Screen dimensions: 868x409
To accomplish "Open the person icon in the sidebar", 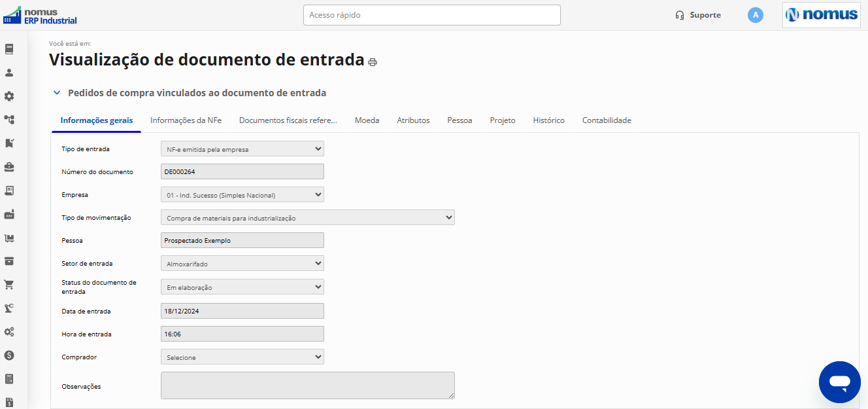I will 9,73.
